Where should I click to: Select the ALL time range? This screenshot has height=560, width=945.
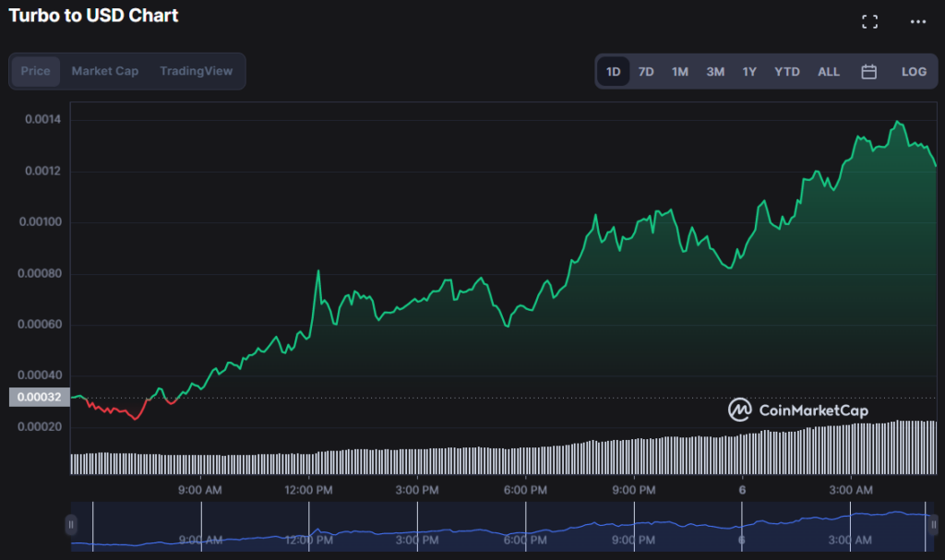pos(829,72)
